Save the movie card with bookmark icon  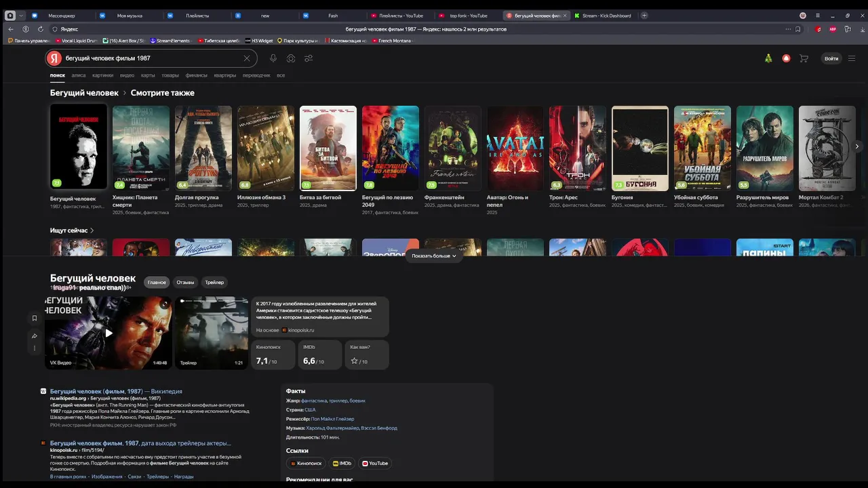click(x=34, y=318)
